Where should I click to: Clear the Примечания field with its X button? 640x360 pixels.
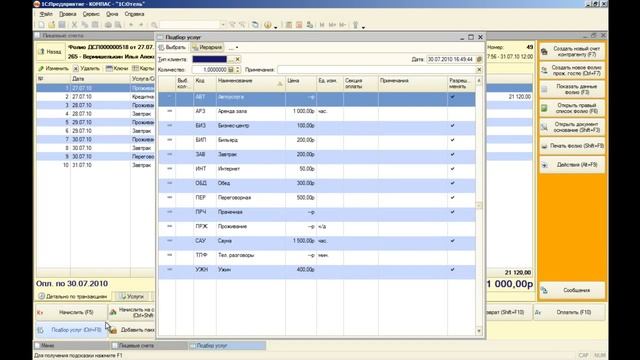click(479, 70)
